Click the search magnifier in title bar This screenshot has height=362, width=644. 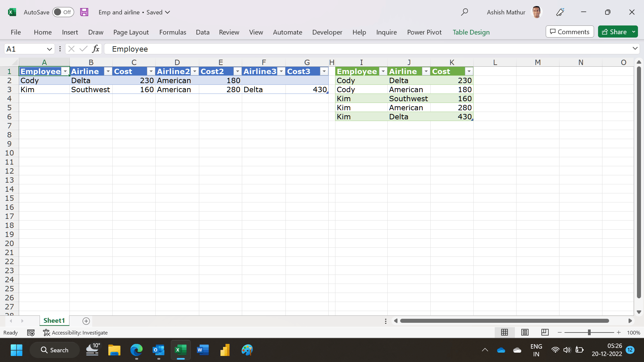[464, 12]
